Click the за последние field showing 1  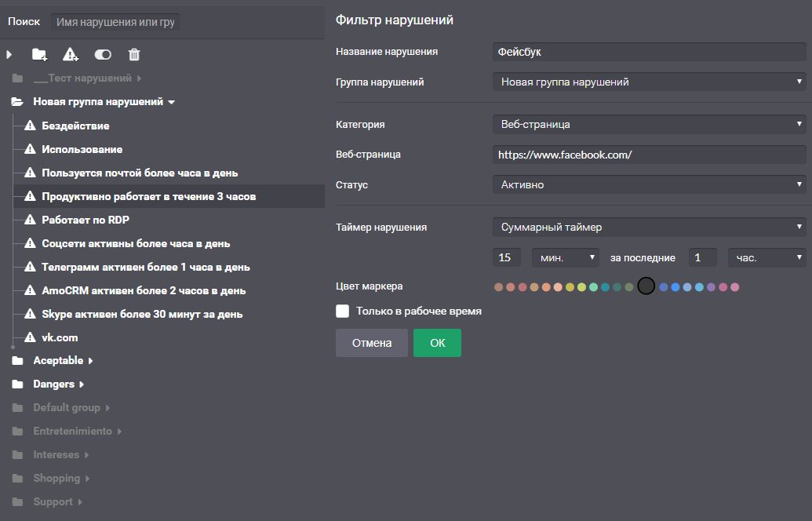click(x=703, y=257)
